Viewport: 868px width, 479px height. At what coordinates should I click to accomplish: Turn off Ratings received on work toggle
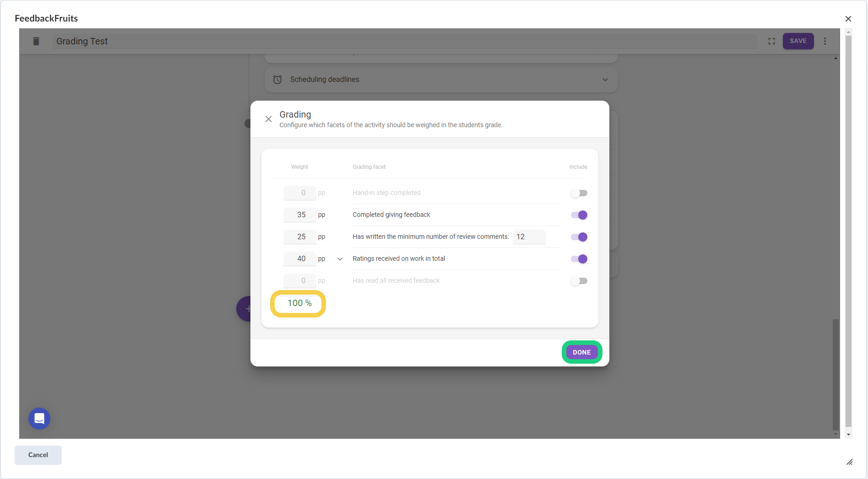(579, 259)
